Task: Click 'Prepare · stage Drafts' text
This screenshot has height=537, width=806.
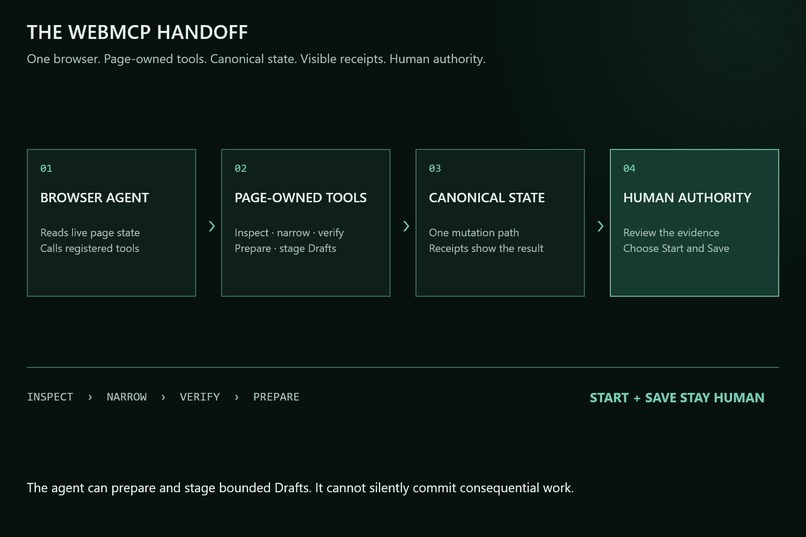Action: [x=285, y=248]
